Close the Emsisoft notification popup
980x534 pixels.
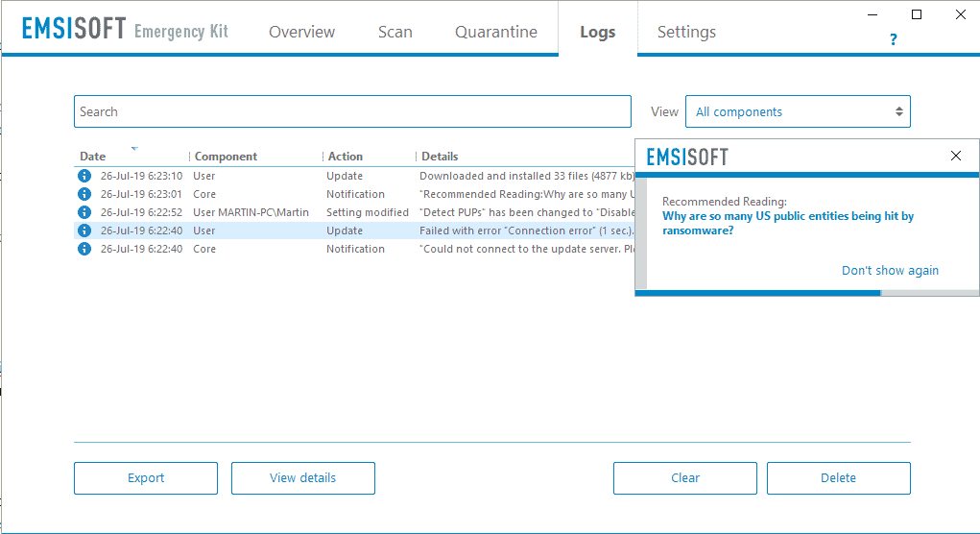point(956,156)
